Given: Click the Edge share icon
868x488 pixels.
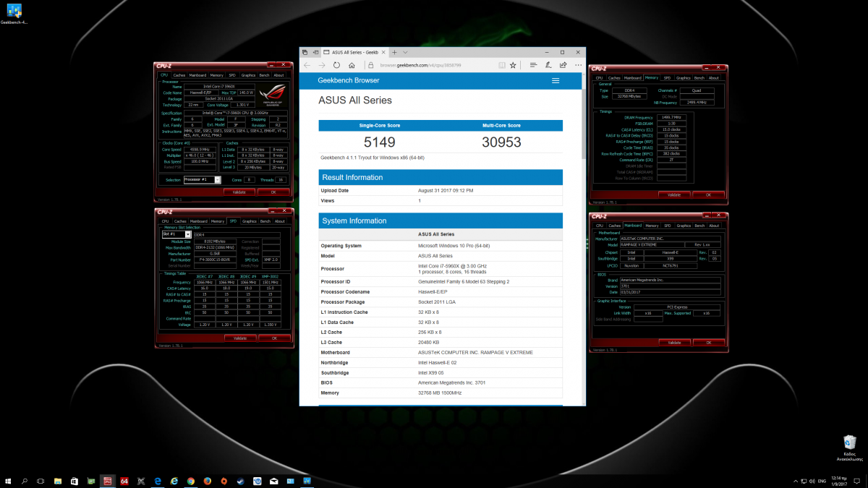Looking at the screenshot, I should click(564, 64).
